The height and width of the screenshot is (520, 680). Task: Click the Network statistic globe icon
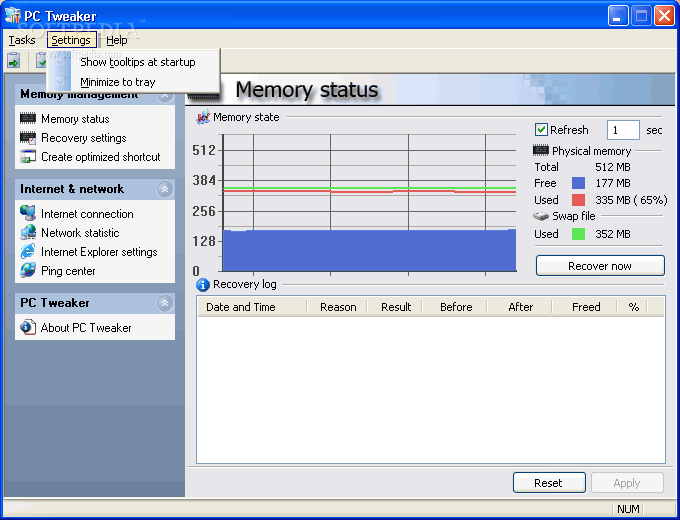(x=28, y=232)
